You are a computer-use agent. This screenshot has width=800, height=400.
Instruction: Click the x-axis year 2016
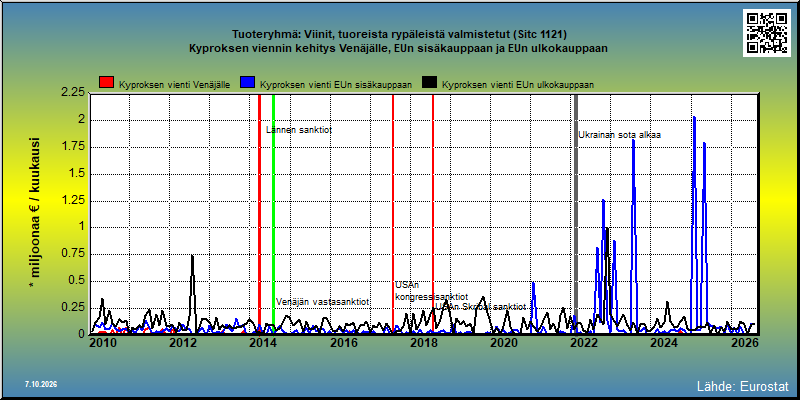342,343
